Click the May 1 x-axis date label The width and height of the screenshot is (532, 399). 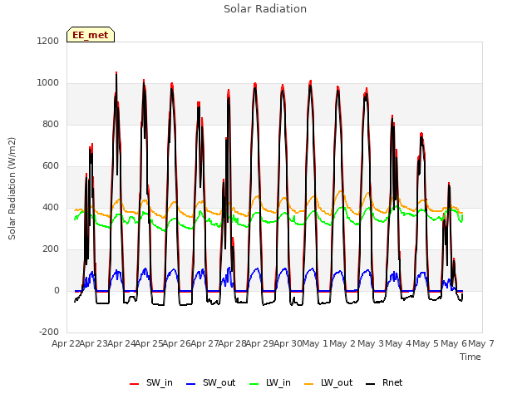click(x=315, y=343)
